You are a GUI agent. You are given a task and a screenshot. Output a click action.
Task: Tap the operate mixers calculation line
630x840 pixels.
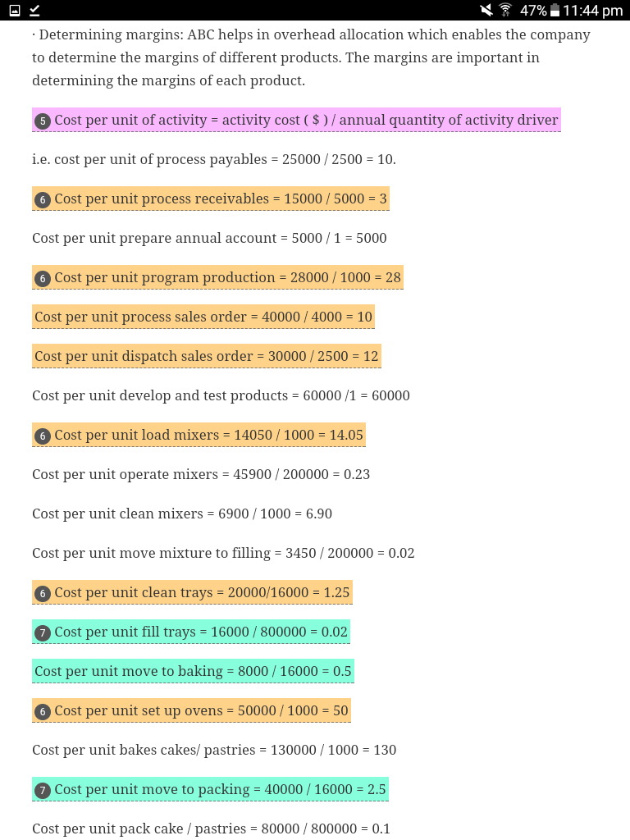pyautogui.click(x=201, y=475)
